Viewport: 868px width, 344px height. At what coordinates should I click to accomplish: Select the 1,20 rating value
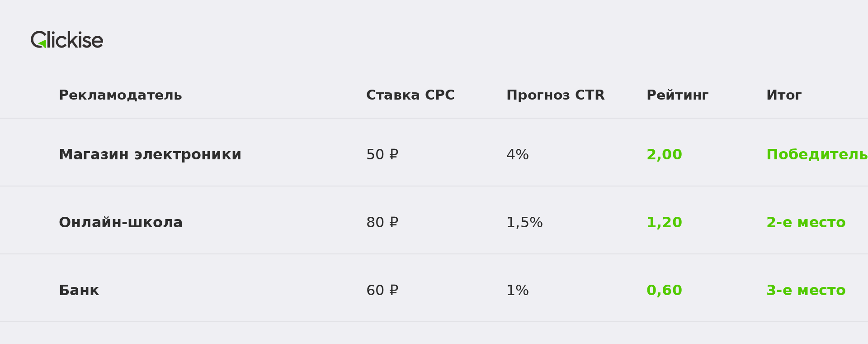[x=664, y=223]
